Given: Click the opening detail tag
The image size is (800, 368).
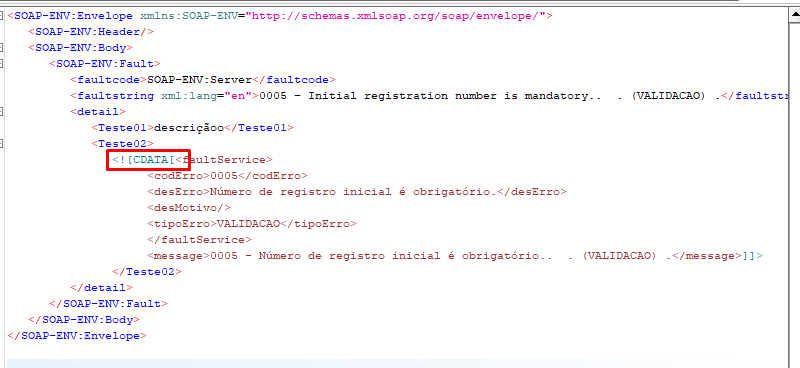Looking at the screenshot, I should point(98,111).
